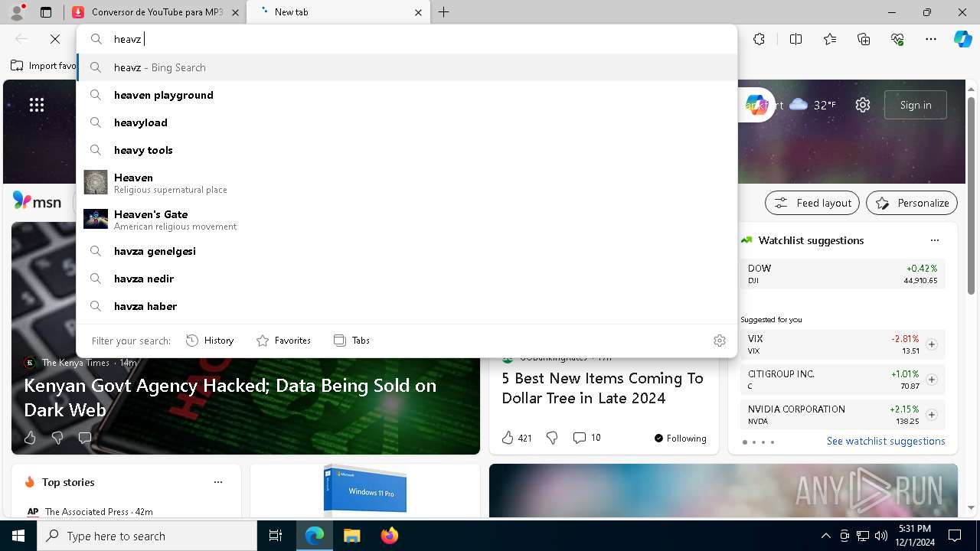This screenshot has height=551, width=980.
Task: Launch Firefox from taskbar
Action: pos(389,536)
